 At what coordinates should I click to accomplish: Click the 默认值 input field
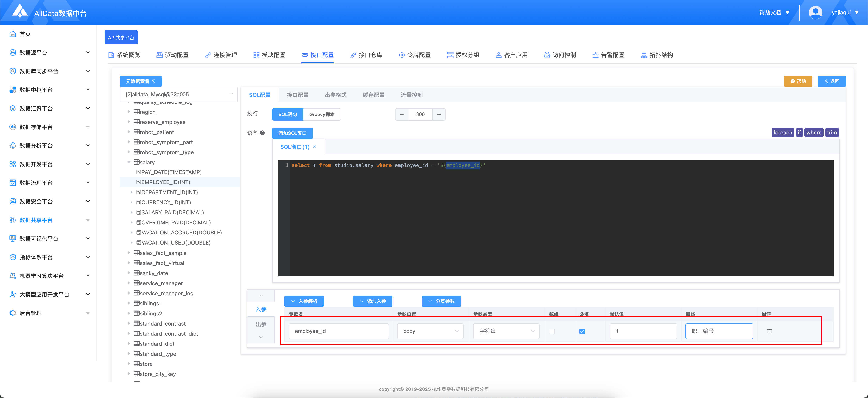(643, 331)
